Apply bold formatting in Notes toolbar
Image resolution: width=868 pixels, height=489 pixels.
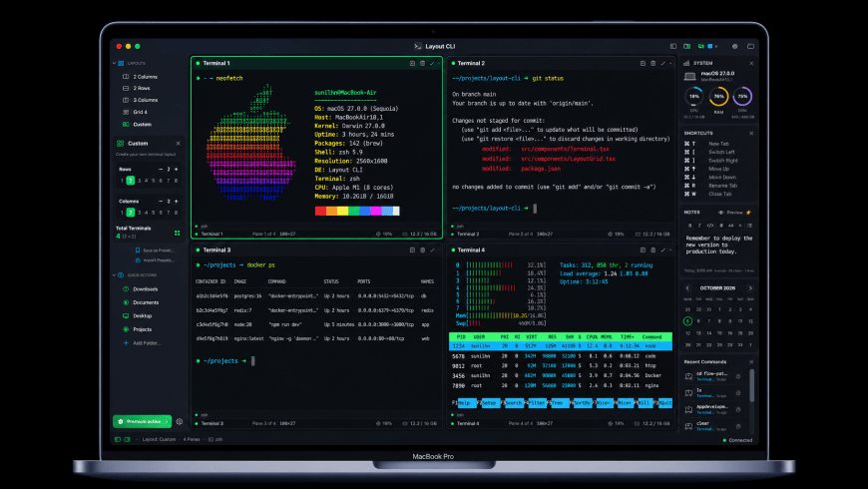click(x=689, y=226)
